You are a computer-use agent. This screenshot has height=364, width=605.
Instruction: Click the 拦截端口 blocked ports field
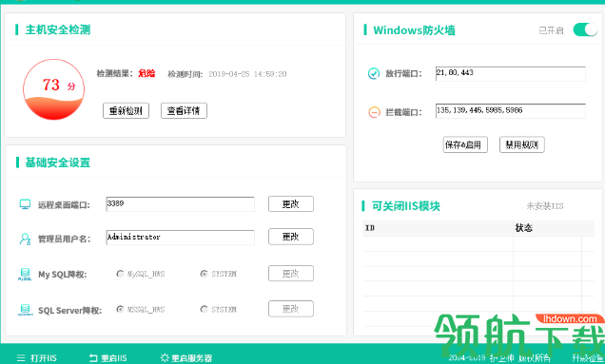click(x=511, y=111)
